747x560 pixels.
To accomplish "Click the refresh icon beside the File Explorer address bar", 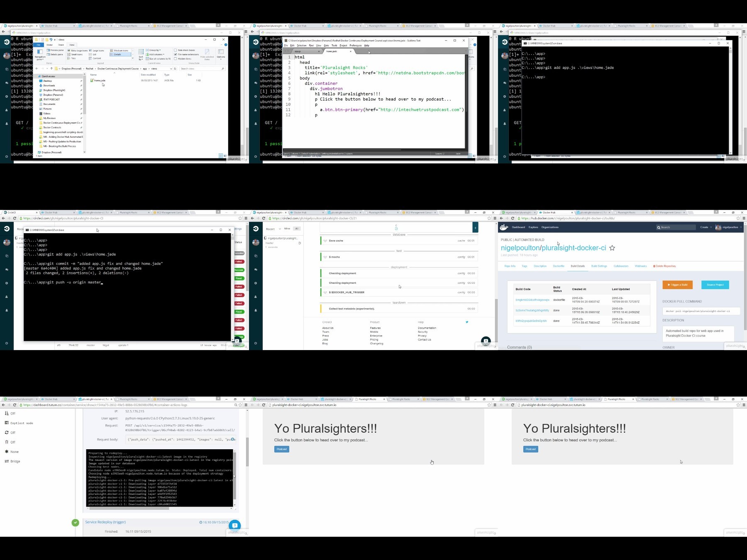I will 175,68.
